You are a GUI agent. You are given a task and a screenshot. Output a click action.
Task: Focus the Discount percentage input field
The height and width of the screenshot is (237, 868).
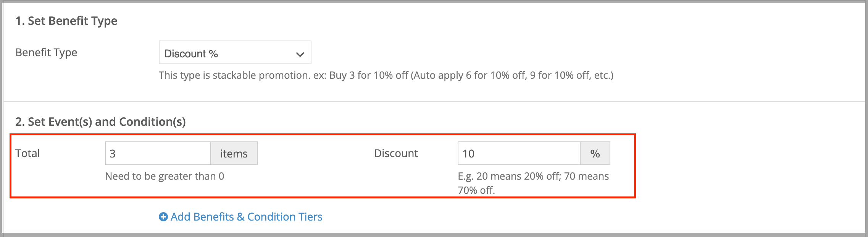coord(519,153)
